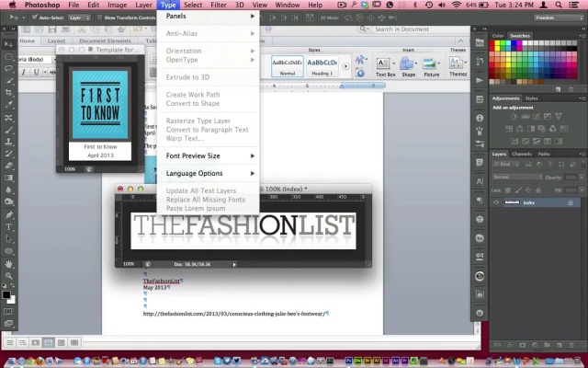Hide the Index layer with eye icon
This screenshot has width=588, height=368.
tap(496, 202)
